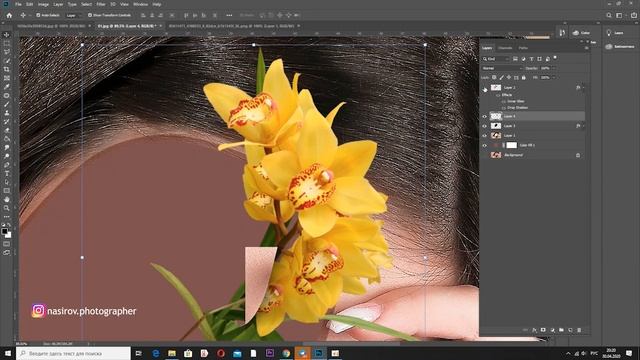Add a layer mask at panel bottom
Screen dimensions: 640x360
[x=543, y=330]
